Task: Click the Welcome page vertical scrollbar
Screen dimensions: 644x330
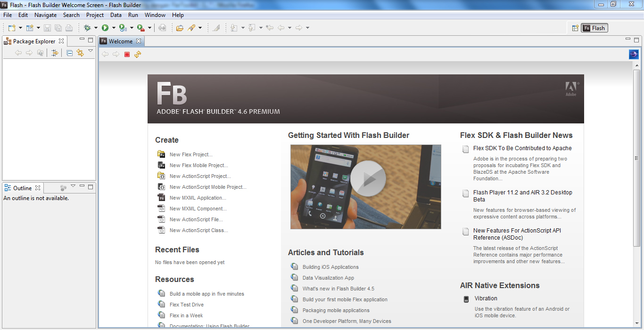Action: click(x=636, y=158)
